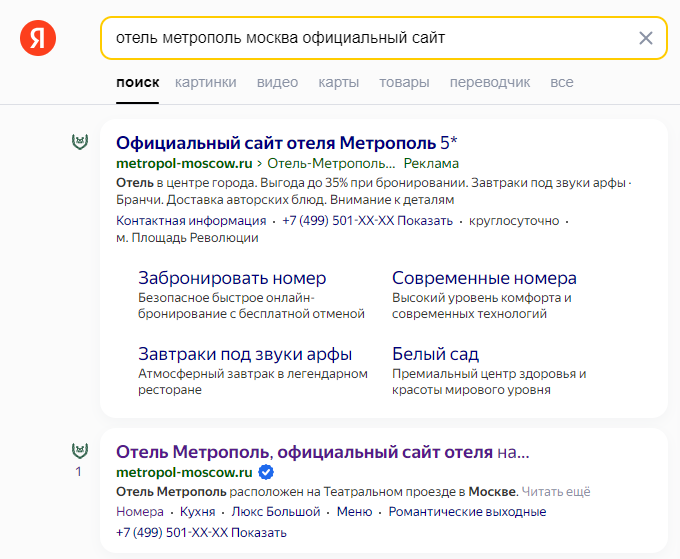Open Забронировать номер sitelink
The image size is (680, 559).
tap(232, 278)
